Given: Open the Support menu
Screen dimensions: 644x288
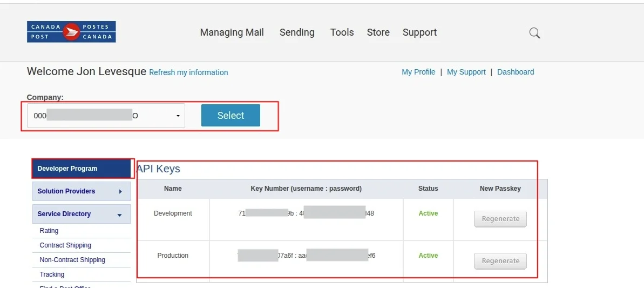Looking at the screenshot, I should point(419,32).
